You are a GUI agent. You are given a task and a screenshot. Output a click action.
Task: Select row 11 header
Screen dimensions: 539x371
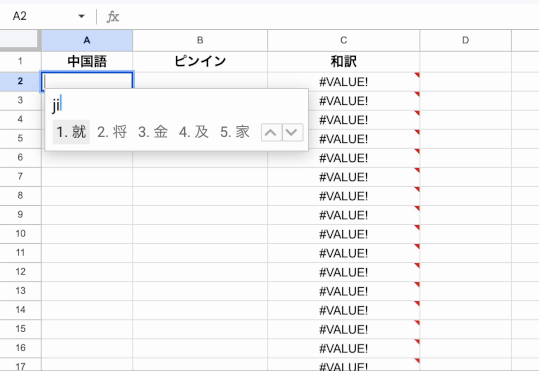pyautogui.click(x=20, y=253)
